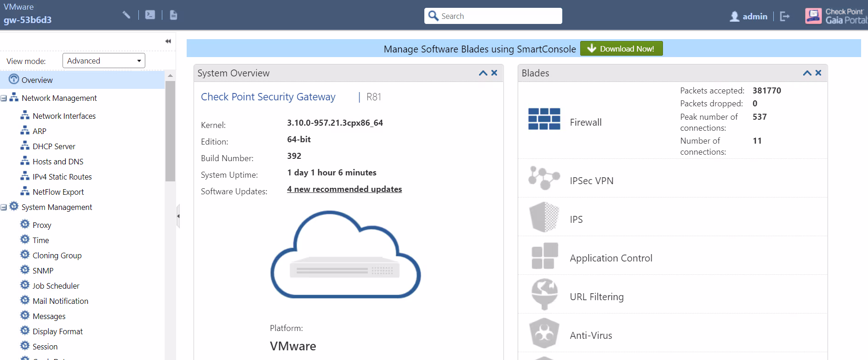
Task: Click the kernel version 3.10.0-957.21.3cpx86_64
Action: click(335, 123)
